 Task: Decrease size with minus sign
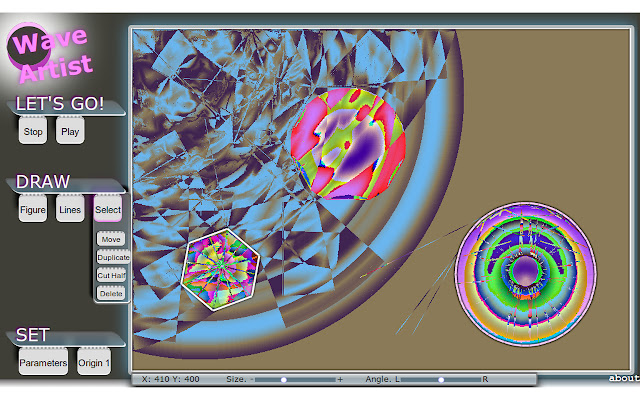point(252,379)
